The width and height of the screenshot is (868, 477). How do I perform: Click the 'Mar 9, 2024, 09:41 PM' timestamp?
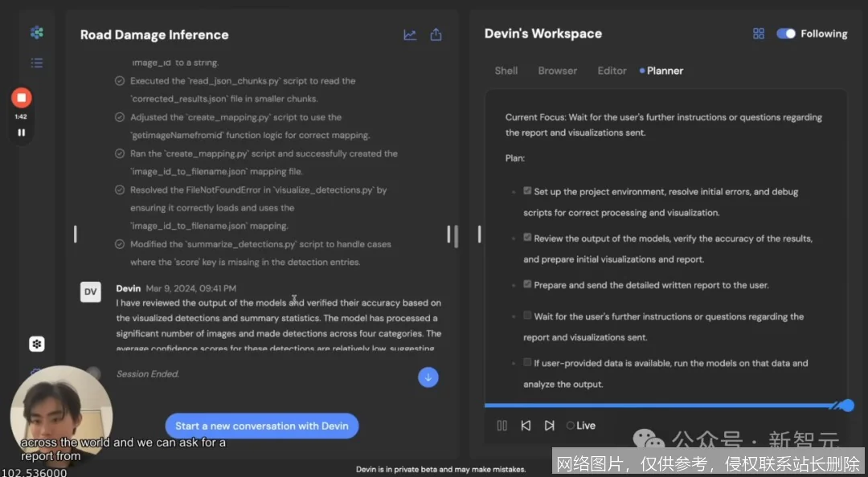click(x=191, y=288)
